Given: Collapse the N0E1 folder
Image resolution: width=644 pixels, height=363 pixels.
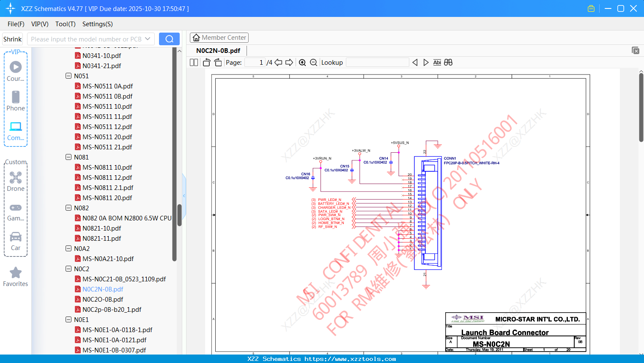Looking at the screenshot, I should coord(69,320).
